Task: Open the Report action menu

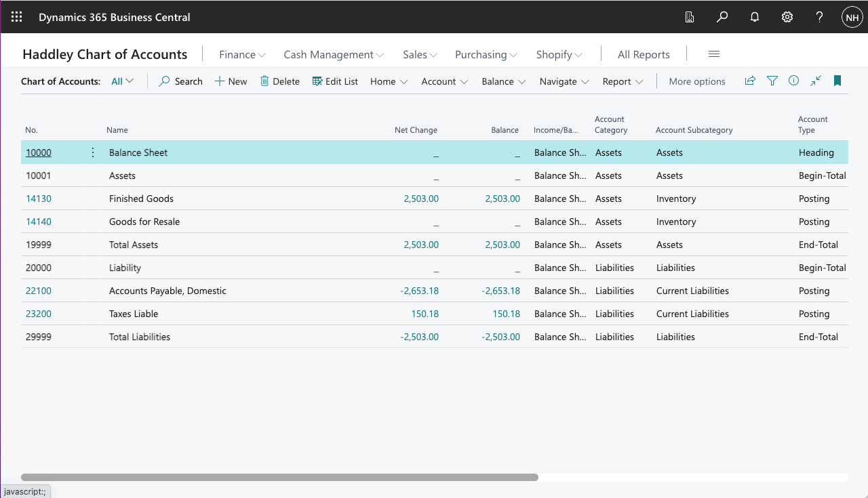Action: point(623,81)
